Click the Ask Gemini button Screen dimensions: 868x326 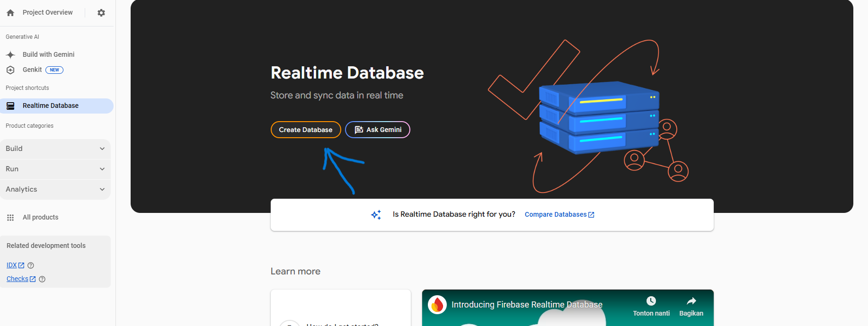(378, 130)
